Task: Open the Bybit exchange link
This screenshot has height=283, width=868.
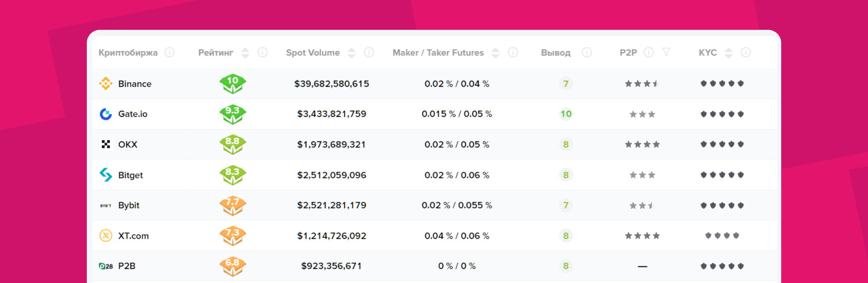Action: point(129,205)
